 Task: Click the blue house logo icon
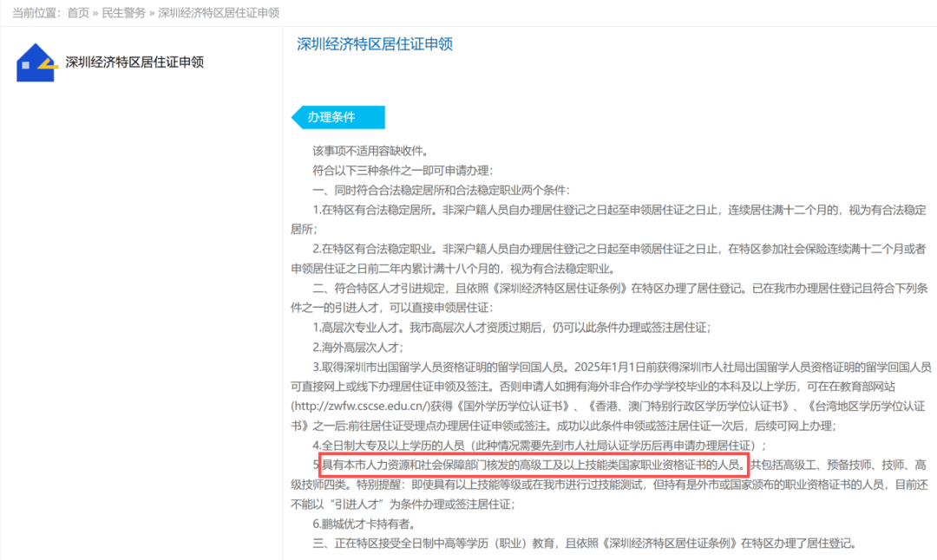click(x=36, y=63)
